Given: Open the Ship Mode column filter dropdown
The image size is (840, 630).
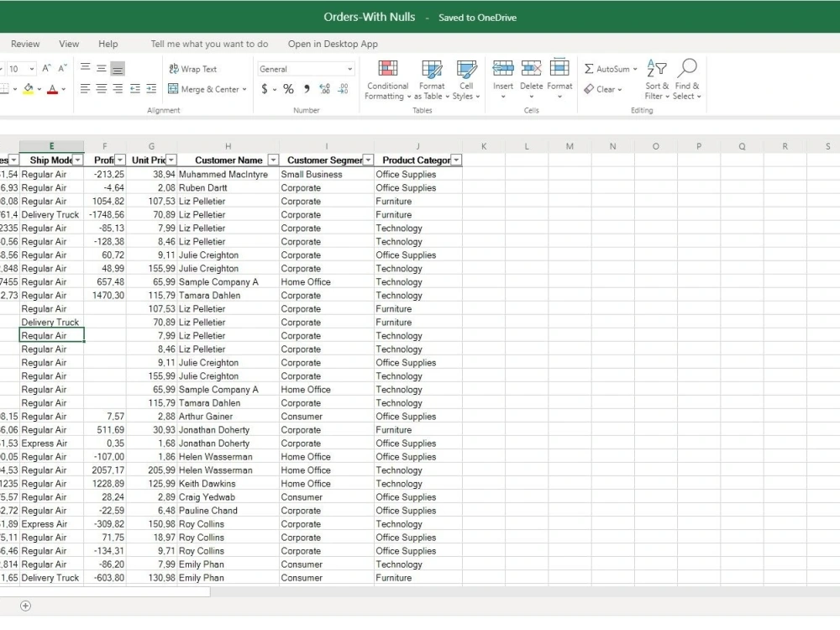Looking at the screenshot, I should tap(77, 160).
